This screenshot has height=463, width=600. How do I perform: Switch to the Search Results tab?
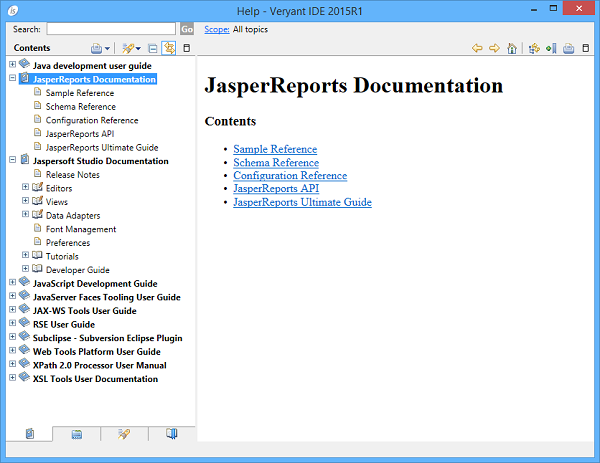(123, 433)
